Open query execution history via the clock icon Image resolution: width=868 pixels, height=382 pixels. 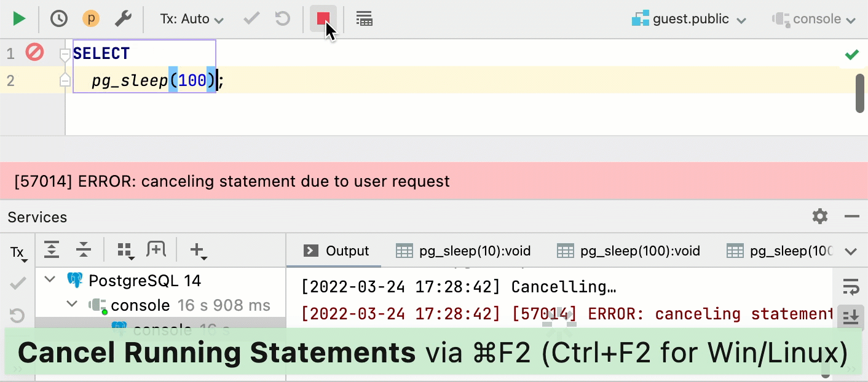pyautogui.click(x=59, y=18)
